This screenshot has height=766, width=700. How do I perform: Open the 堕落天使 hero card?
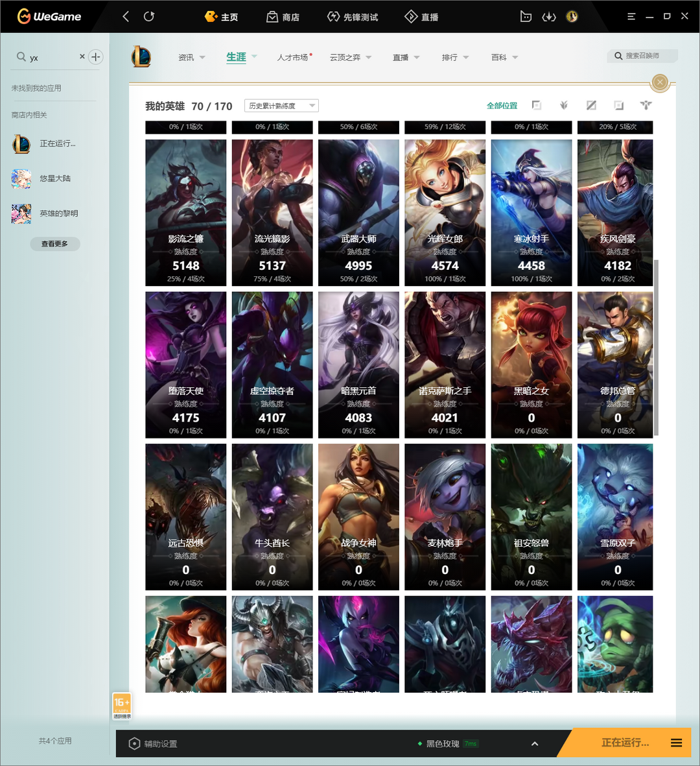click(186, 365)
